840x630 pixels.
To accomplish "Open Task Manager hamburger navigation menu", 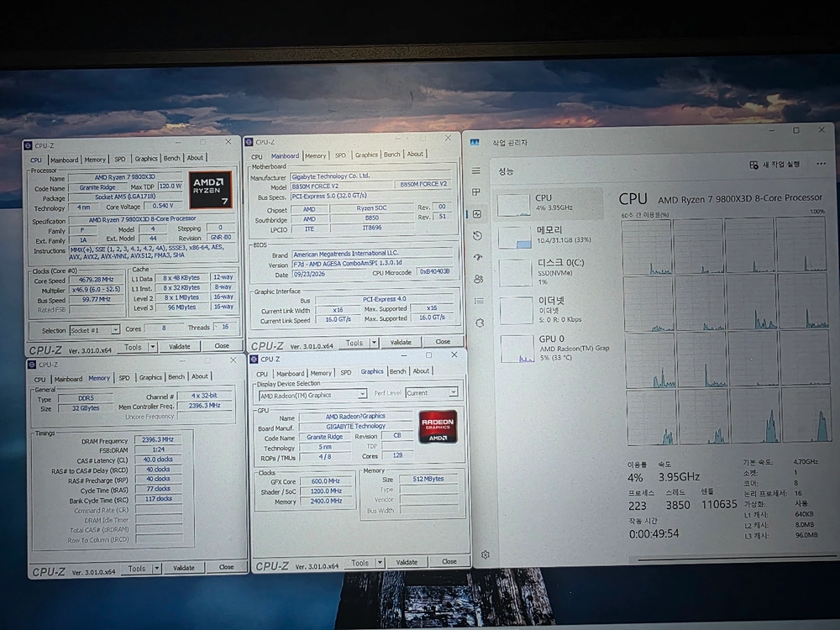I will pyautogui.click(x=476, y=171).
